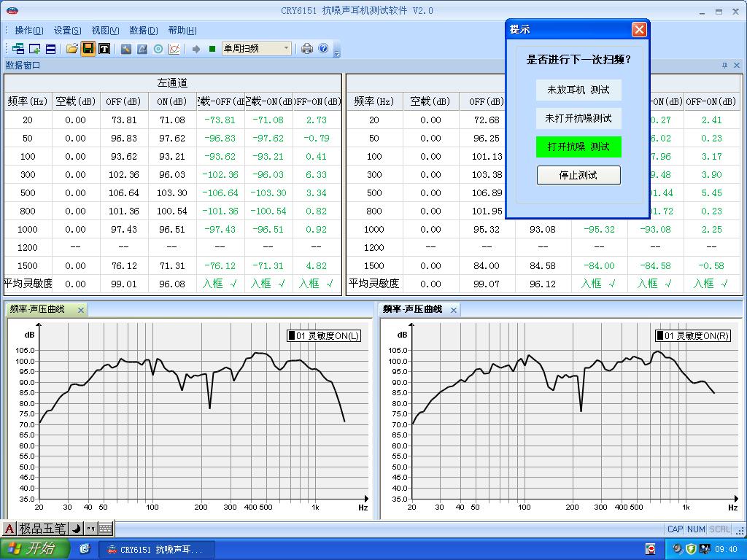Viewport: 747px width, 560px height.
Task: Open the 设置(S) menu
Action: 67,31
